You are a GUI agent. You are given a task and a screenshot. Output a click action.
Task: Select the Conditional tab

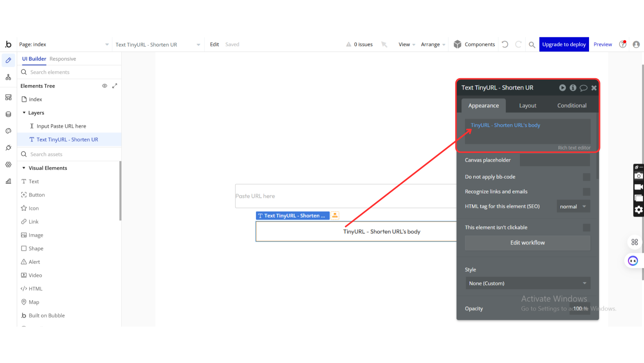[x=572, y=106]
